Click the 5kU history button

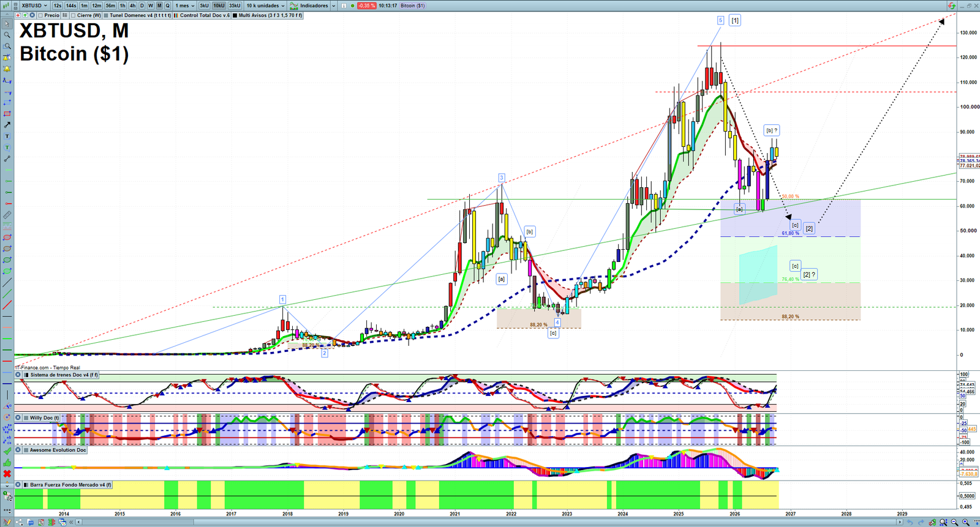[204, 6]
